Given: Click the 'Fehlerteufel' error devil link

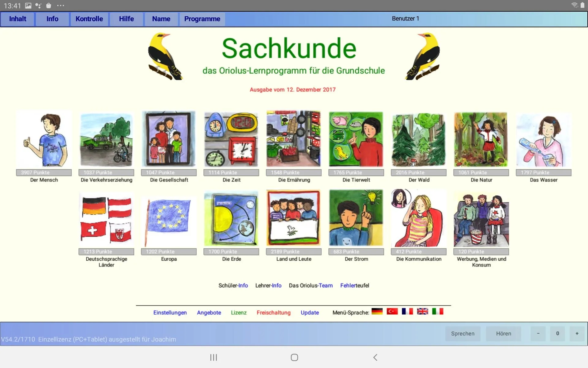Looking at the screenshot, I should click(x=355, y=285).
